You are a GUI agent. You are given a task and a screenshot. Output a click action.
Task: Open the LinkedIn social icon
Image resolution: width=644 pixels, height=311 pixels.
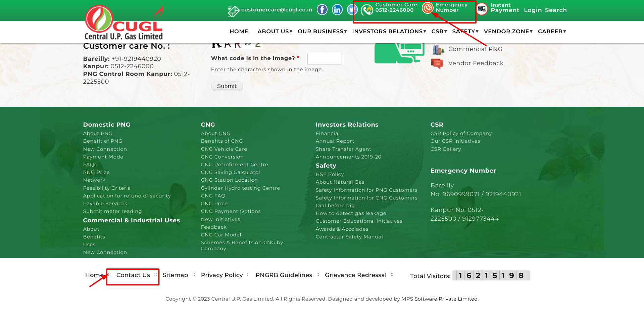pos(337,10)
